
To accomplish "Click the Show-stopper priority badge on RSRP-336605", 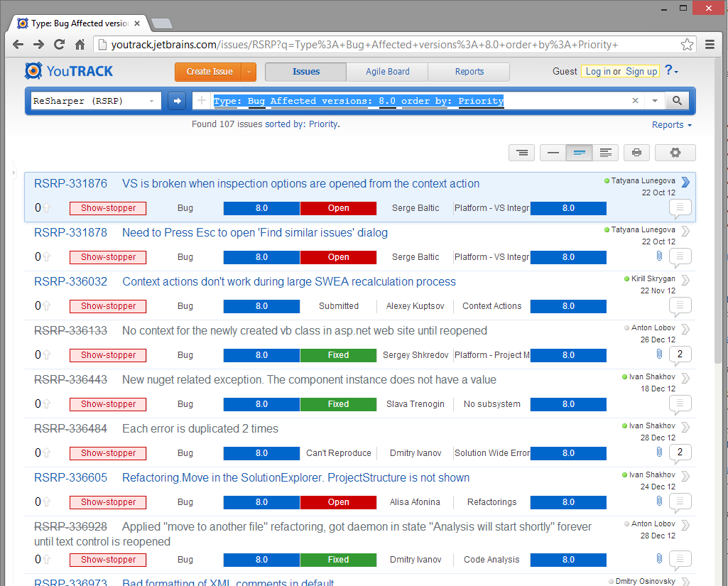I will click(x=107, y=502).
